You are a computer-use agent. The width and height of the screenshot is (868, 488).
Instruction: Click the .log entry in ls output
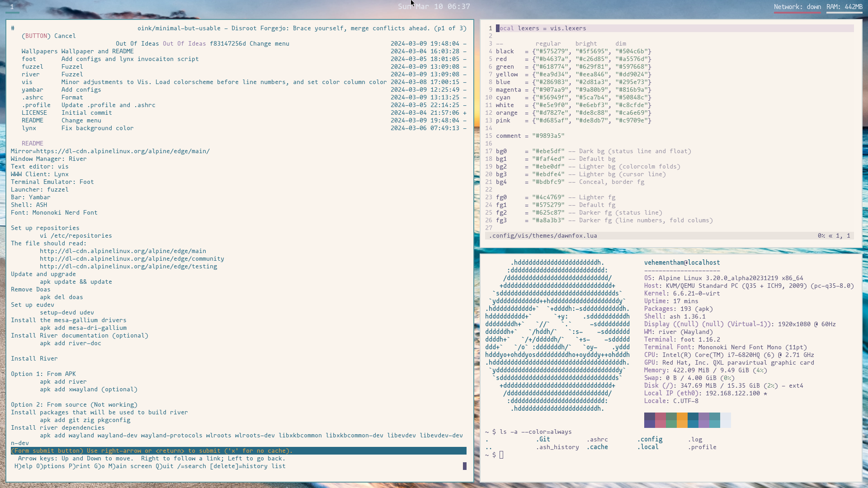point(695,440)
